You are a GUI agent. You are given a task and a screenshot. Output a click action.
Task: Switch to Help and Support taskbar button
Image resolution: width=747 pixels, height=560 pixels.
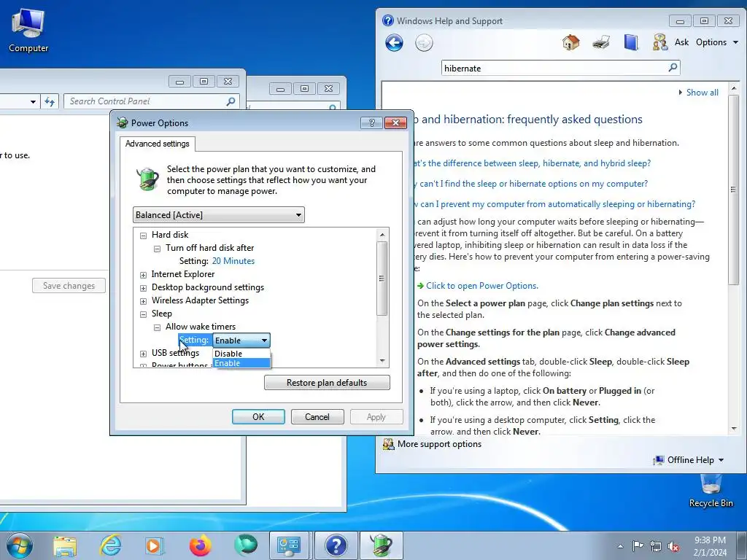point(336,545)
